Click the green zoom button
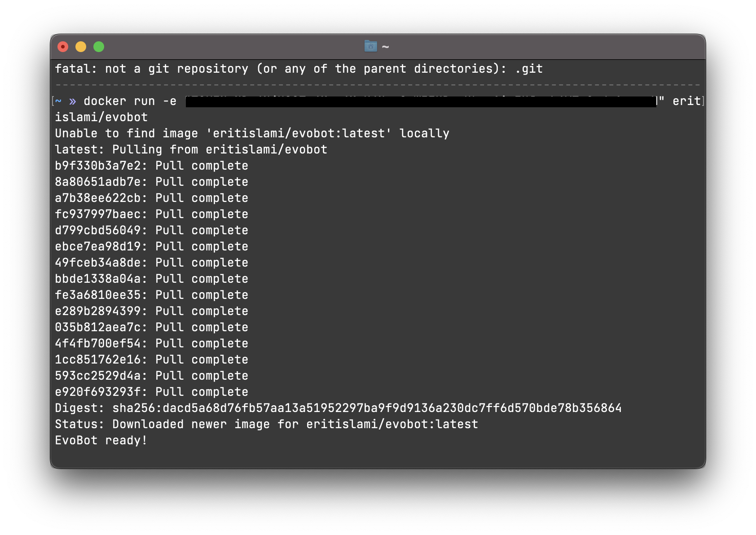The width and height of the screenshot is (756, 535). [99, 46]
